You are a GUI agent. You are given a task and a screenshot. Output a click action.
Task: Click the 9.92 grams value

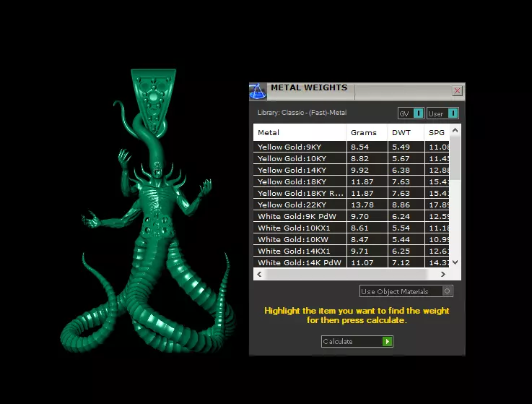pos(359,170)
